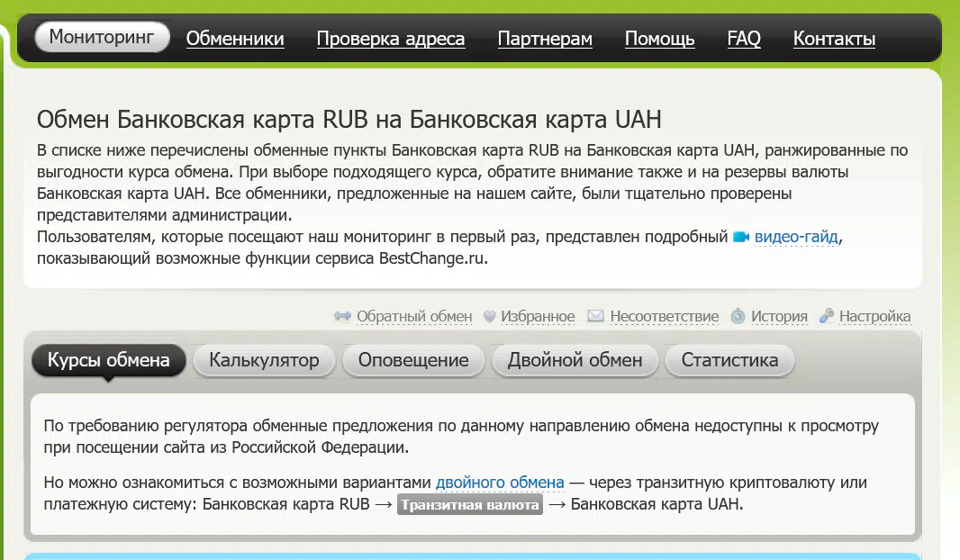Open the Оповещение tab

point(413,360)
